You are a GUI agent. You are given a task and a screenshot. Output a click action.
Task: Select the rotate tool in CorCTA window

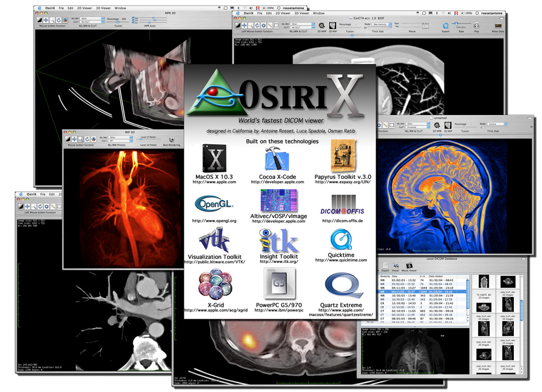click(257, 25)
